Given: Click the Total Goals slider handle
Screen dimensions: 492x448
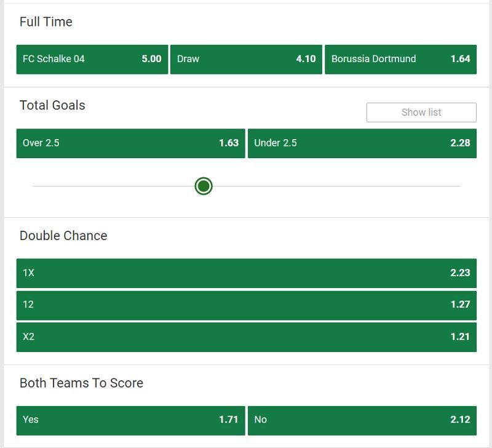Looking at the screenshot, I should point(204,186).
